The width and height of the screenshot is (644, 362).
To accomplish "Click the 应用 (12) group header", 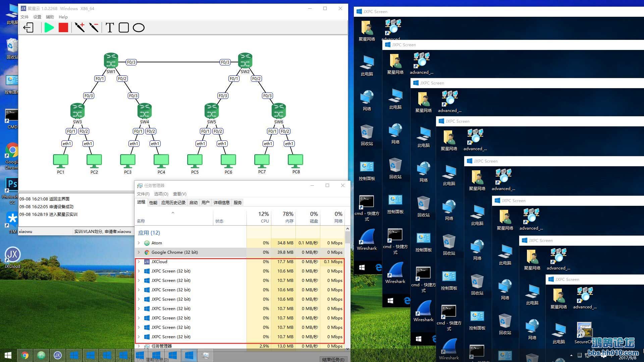I will coord(149,233).
